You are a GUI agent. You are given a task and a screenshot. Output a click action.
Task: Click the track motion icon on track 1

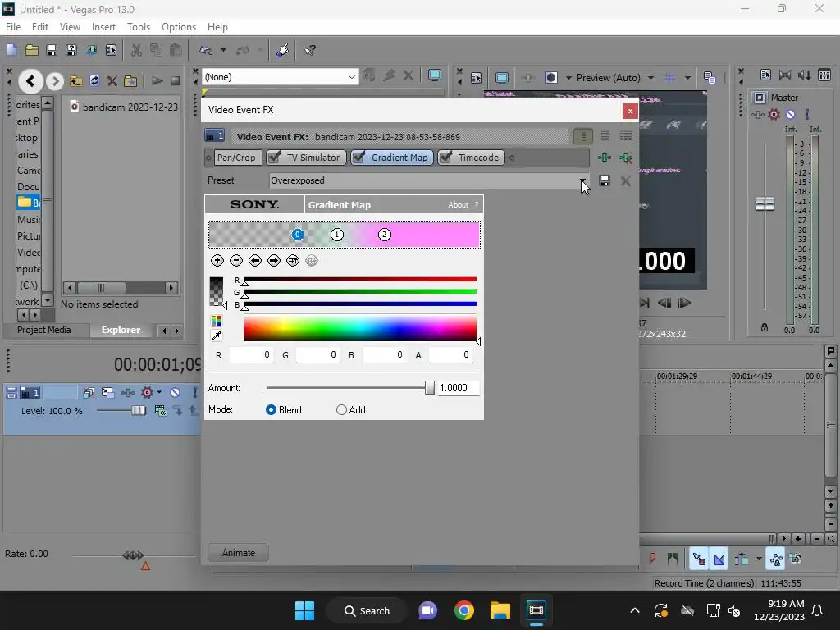coord(107,393)
